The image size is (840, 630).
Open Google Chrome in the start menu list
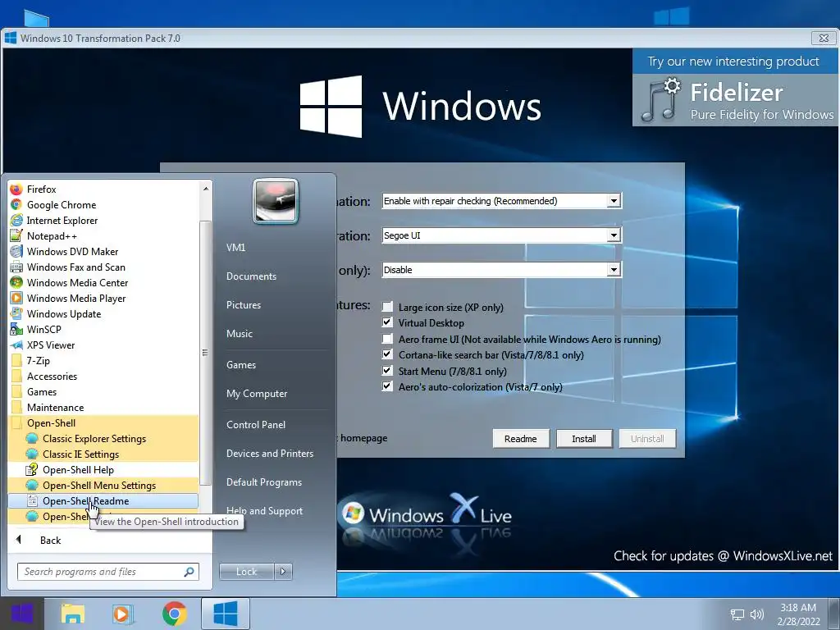click(x=103, y=204)
